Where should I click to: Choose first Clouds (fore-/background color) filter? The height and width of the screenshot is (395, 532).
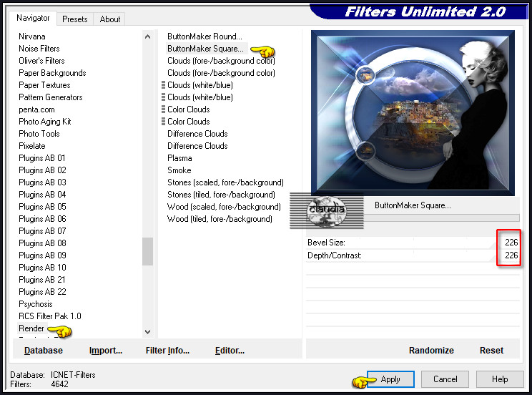pos(221,61)
